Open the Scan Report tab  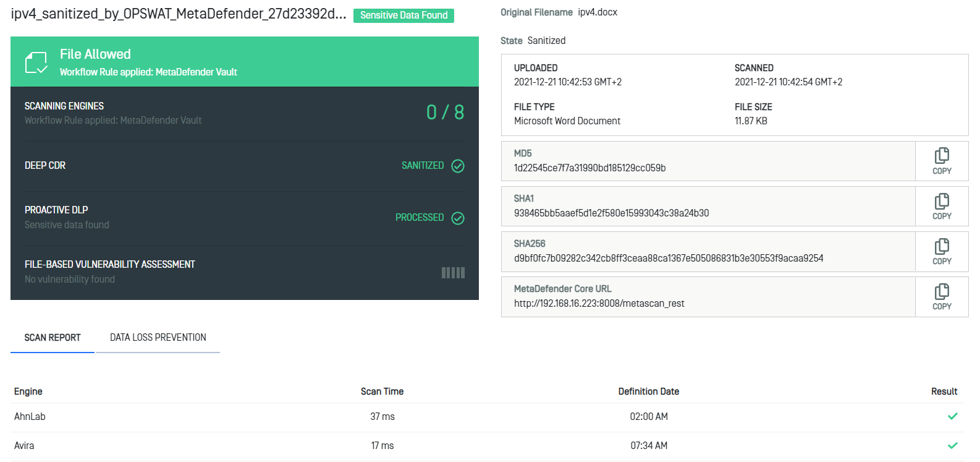[53, 338]
